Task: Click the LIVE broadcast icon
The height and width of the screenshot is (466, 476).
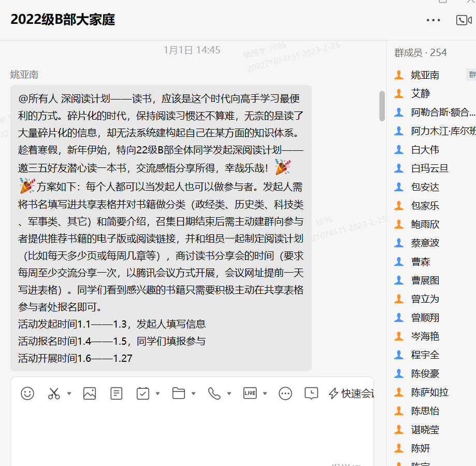Action: pyautogui.click(x=250, y=393)
